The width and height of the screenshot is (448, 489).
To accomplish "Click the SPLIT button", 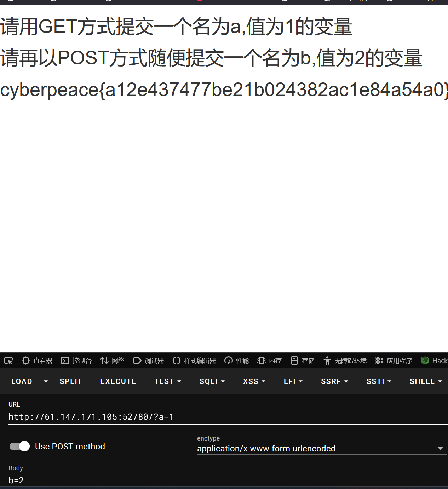I will (x=70, y=381).
